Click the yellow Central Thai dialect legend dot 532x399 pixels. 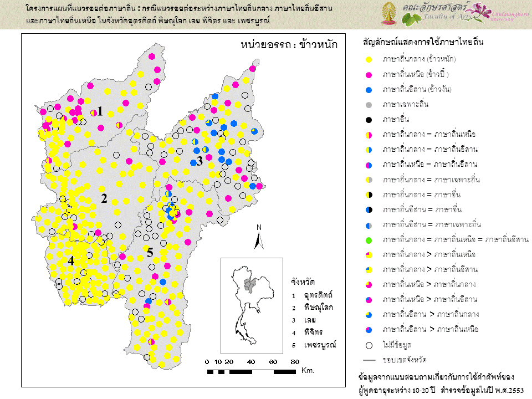point(368,59)
